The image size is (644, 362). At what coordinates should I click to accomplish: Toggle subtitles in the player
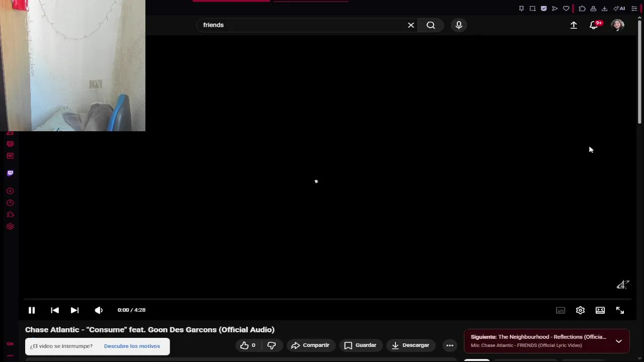pos(560,310)
